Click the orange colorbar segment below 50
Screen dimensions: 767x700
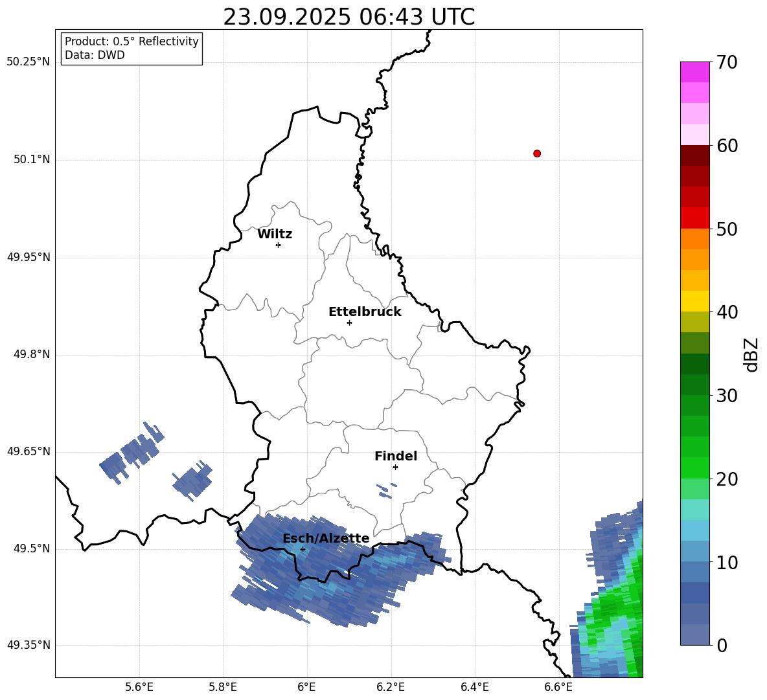(x=694, y=238)
